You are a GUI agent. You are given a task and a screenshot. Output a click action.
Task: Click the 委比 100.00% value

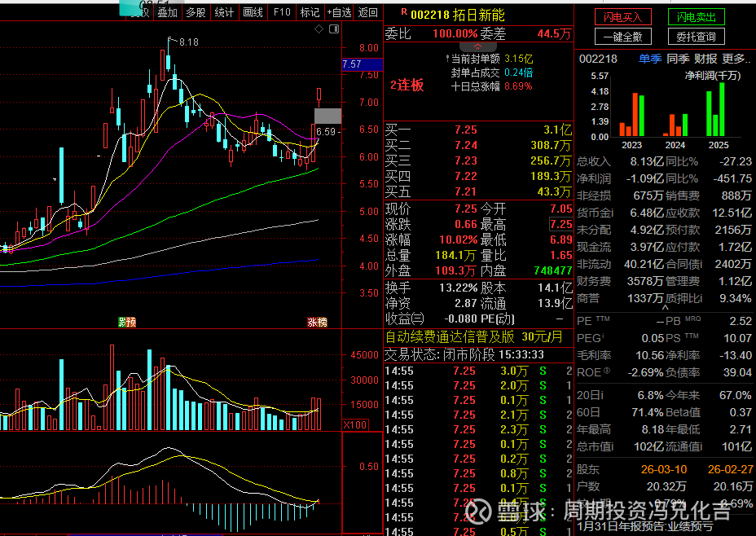[x=455, y=33]
